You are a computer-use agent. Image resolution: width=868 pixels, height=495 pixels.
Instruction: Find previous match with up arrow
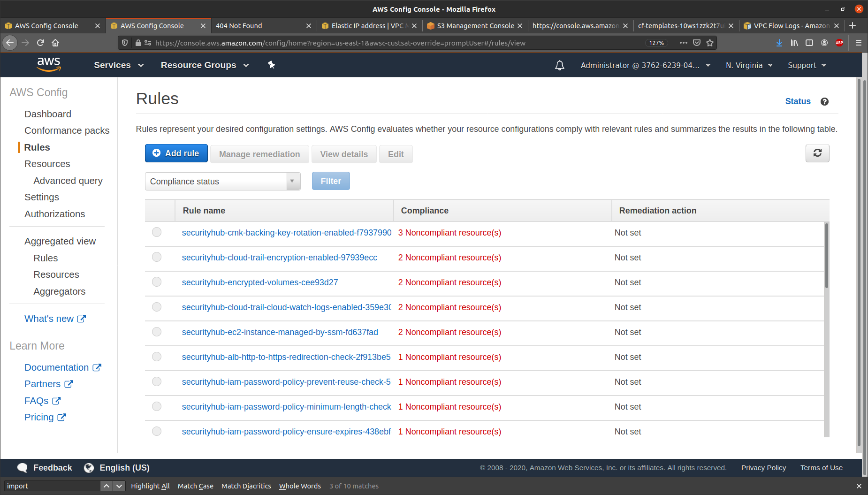(107, 486)
